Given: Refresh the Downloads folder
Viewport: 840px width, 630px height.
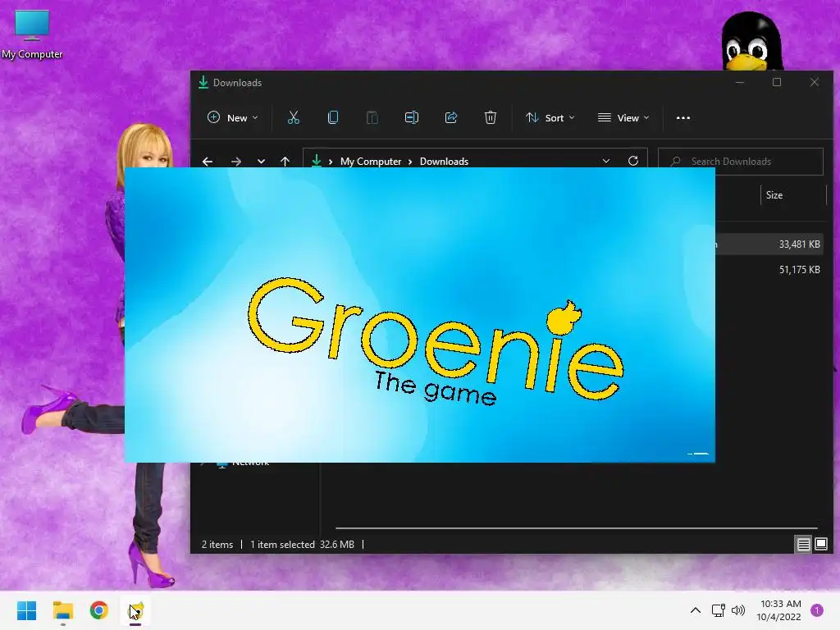Looking at the screenshot, I should [x=633, y=162].
